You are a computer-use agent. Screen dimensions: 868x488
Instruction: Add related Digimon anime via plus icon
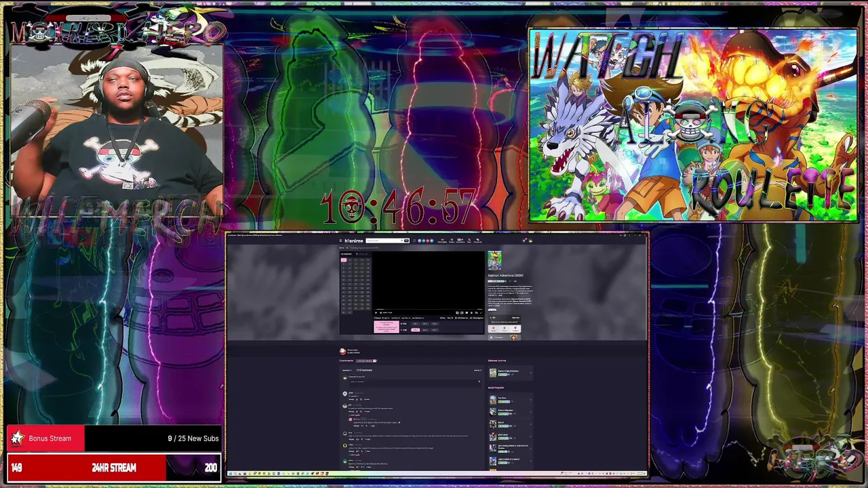point(531,373)
